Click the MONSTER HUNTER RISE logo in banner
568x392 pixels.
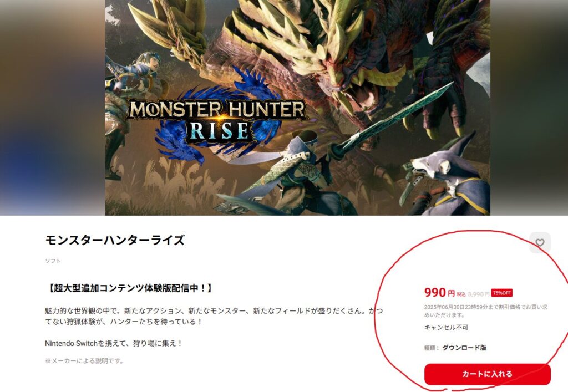217,121
